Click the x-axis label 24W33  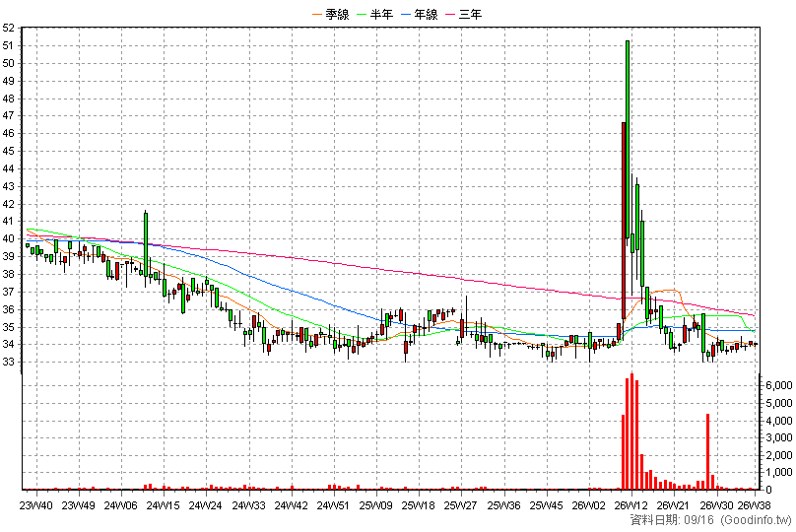[248, 505]
